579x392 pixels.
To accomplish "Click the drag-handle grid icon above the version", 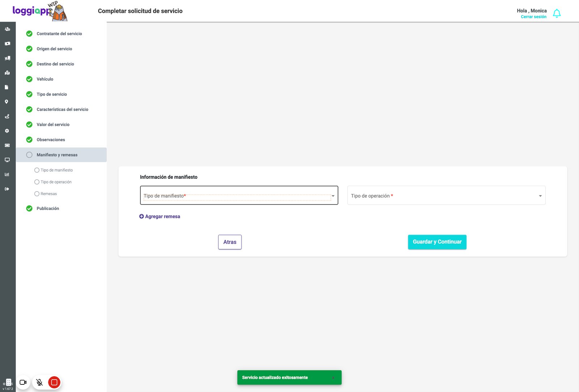I will 9,382.
